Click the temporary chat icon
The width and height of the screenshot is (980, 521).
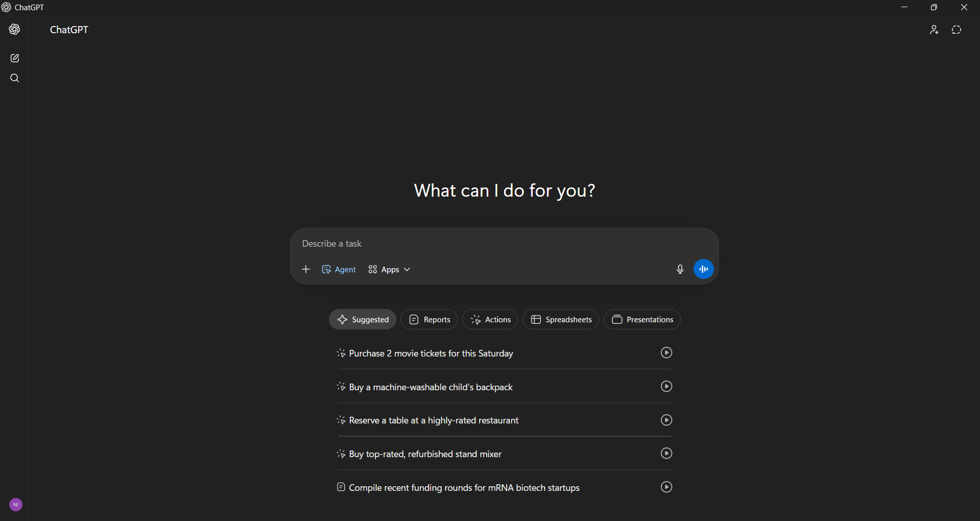point(957,30)
